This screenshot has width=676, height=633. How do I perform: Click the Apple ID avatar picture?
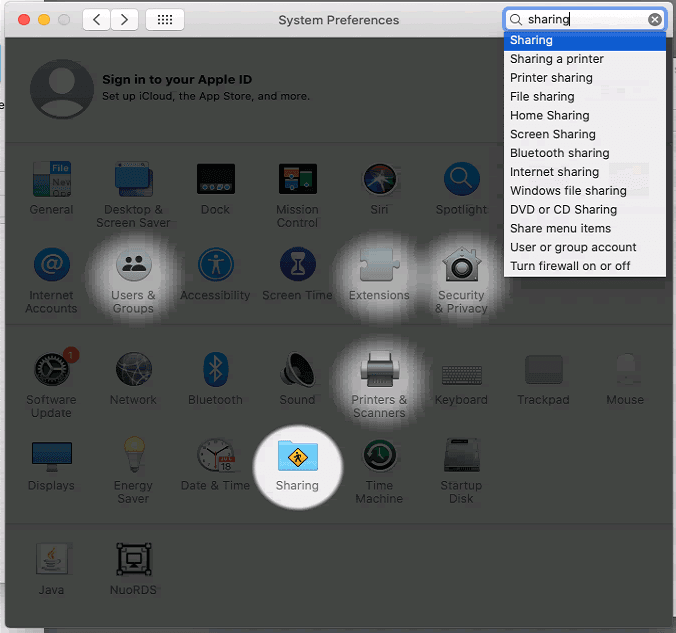(62, 89)
